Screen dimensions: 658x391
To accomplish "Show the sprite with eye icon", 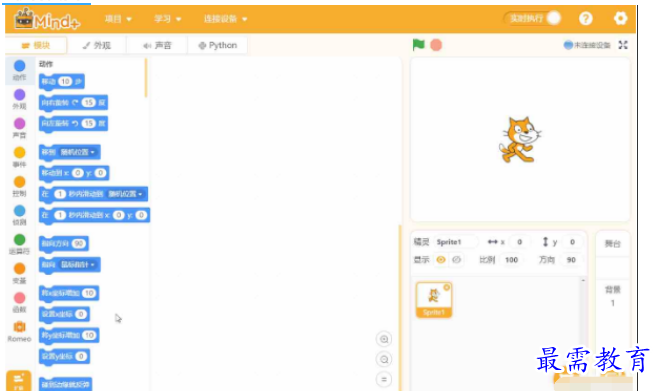I will [441, 260].
